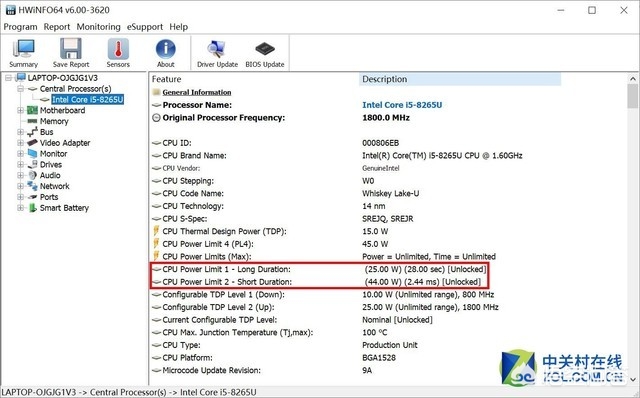Select the Memory module icon
The height and width of the screenshot is (398, 640).
[x=32, y=121]
